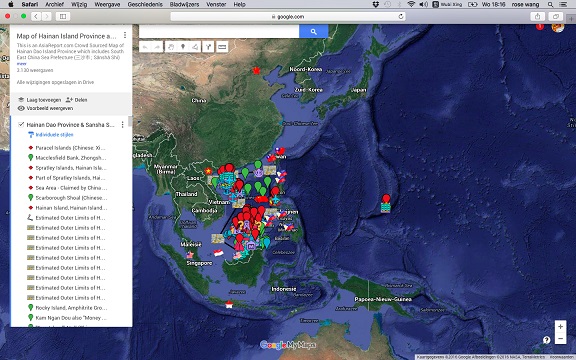Open the Venster menu
576x360 pixels.
[216, 4]
